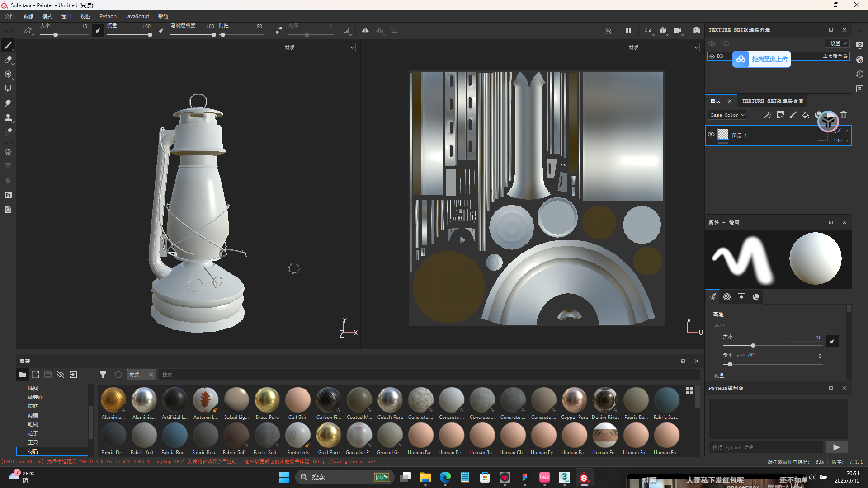Viewport: 868px width, 488px height.
Task: Pick the Clone Stamp tool
Action: click(x=8, y=117)
